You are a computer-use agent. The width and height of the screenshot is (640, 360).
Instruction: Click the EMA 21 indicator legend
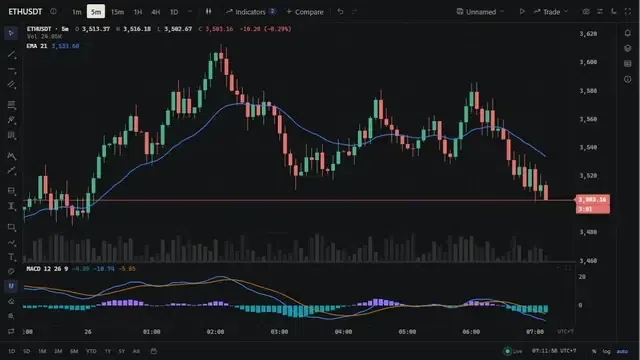pyautogui.click(x=53, y=46)
